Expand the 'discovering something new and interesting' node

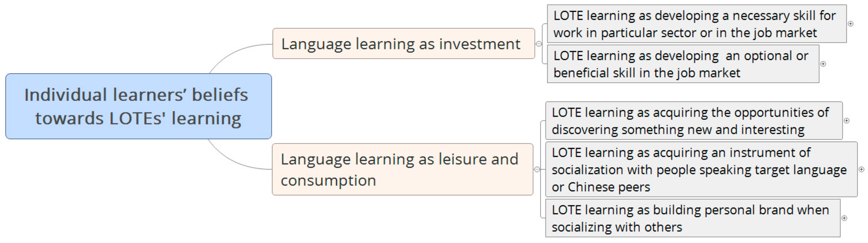846,121
